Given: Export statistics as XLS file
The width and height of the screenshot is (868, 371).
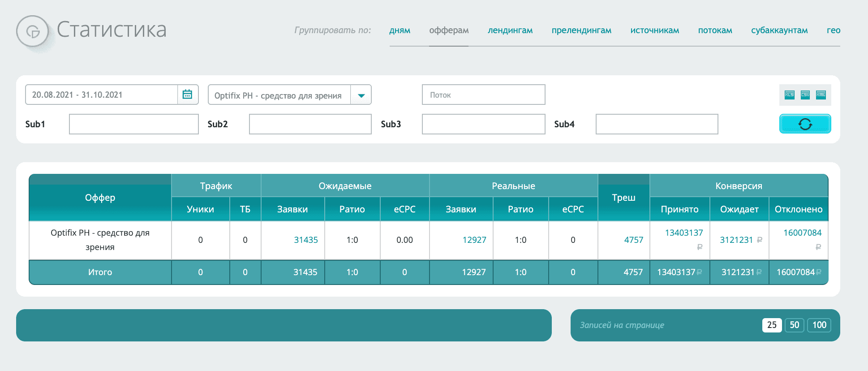Looking at the screenshot, I should point(789,95).
